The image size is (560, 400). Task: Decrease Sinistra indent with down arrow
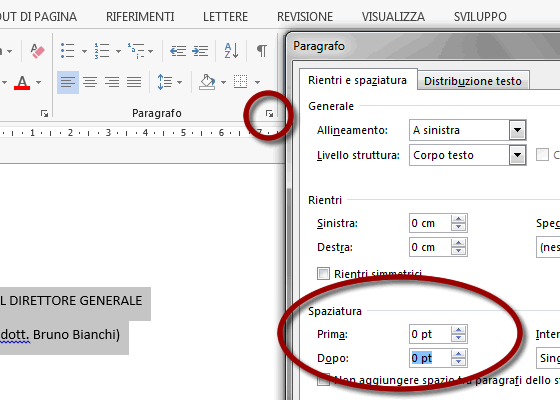click(x=459, y=228)
